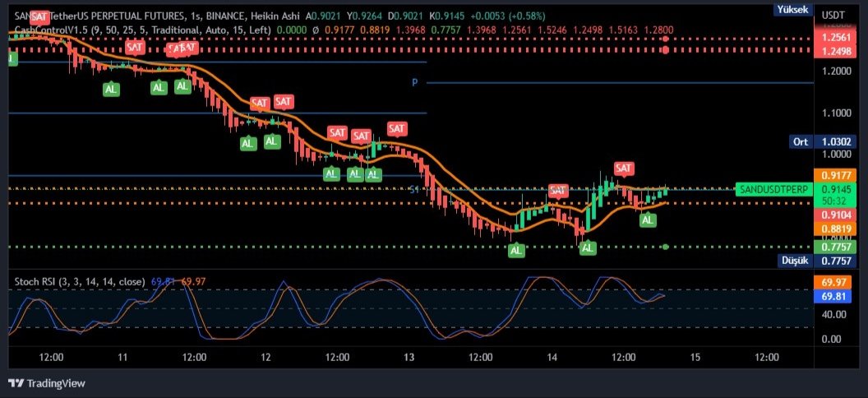
Task: Click the +0.0053 (+0.58%) change value
Action: [506, 16]
